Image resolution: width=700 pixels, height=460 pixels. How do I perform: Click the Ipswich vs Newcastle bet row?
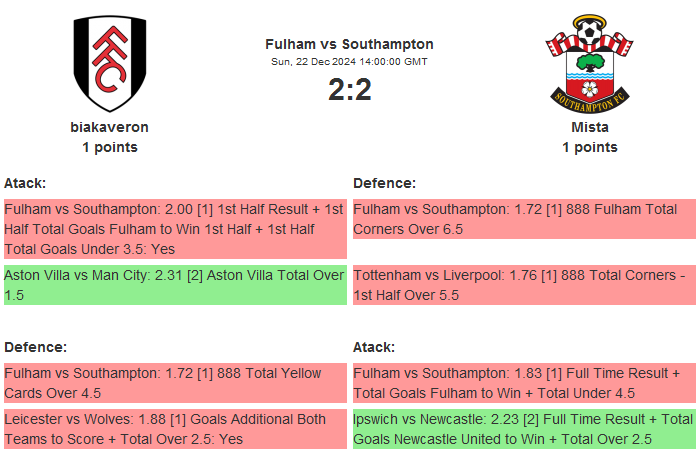click(524, 429)
